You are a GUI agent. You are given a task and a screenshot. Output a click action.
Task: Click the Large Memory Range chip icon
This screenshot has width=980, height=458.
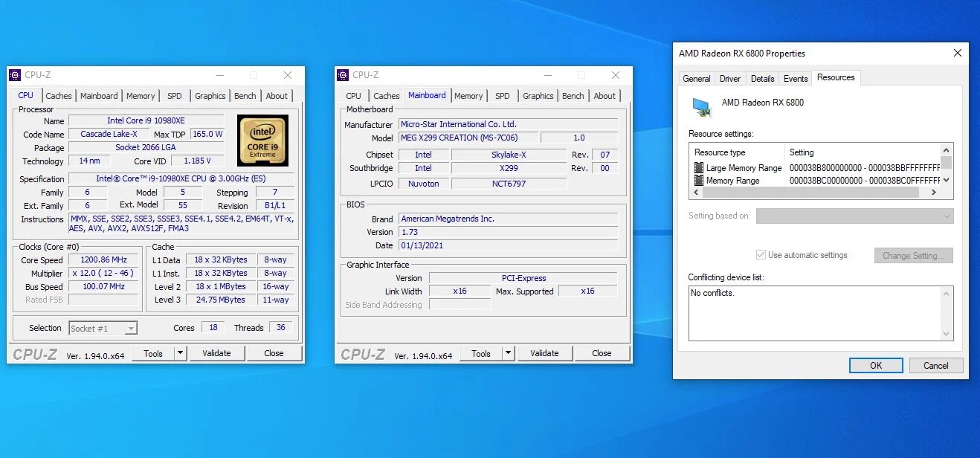pos(699,168)
